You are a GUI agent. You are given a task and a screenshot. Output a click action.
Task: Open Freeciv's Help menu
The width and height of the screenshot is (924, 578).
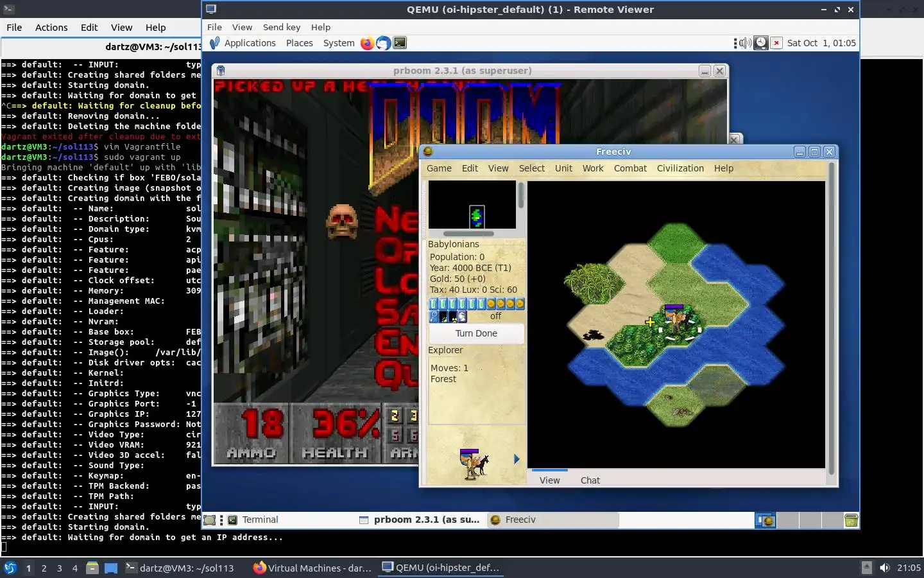[723, 168]
